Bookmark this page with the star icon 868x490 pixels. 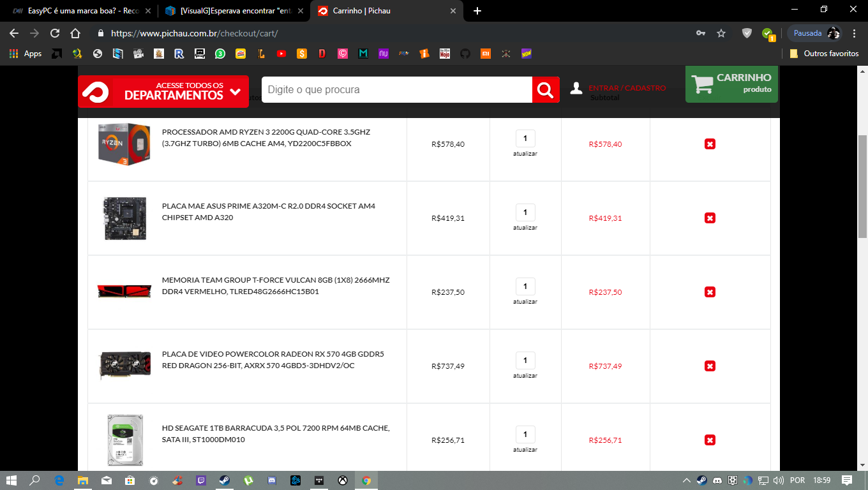click(721, 33)
